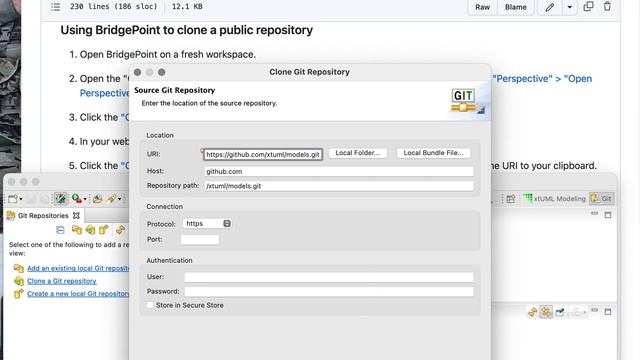Focus the URI input field
The height and width of the screenshot is (360, 640).
point(263,154)
